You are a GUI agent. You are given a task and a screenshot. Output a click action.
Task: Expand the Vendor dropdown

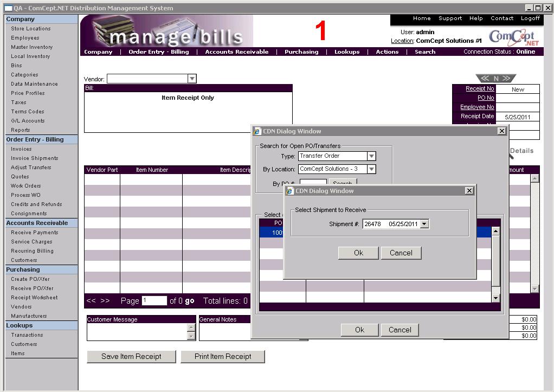(191, 79)
